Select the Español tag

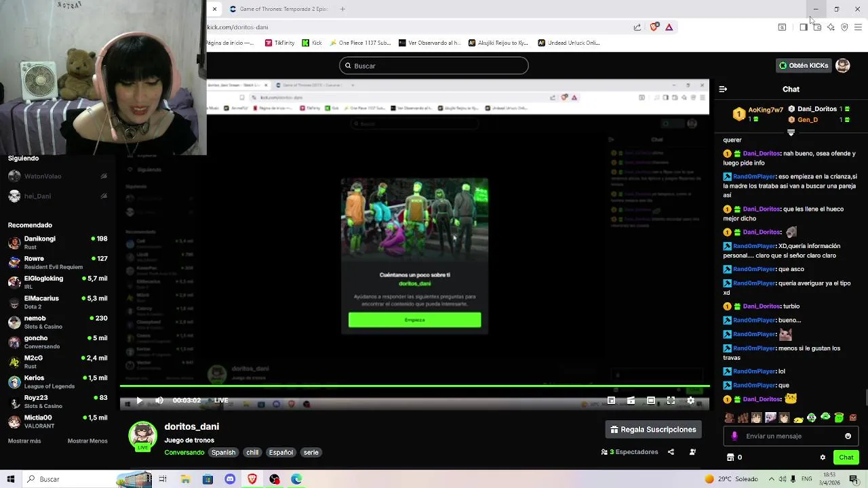click(281, 453)
